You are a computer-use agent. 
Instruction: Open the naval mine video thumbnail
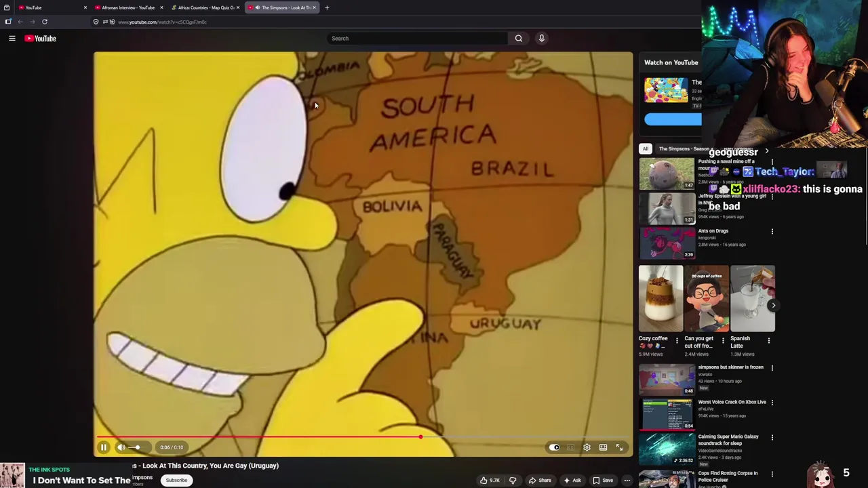[x=667, y=173]
